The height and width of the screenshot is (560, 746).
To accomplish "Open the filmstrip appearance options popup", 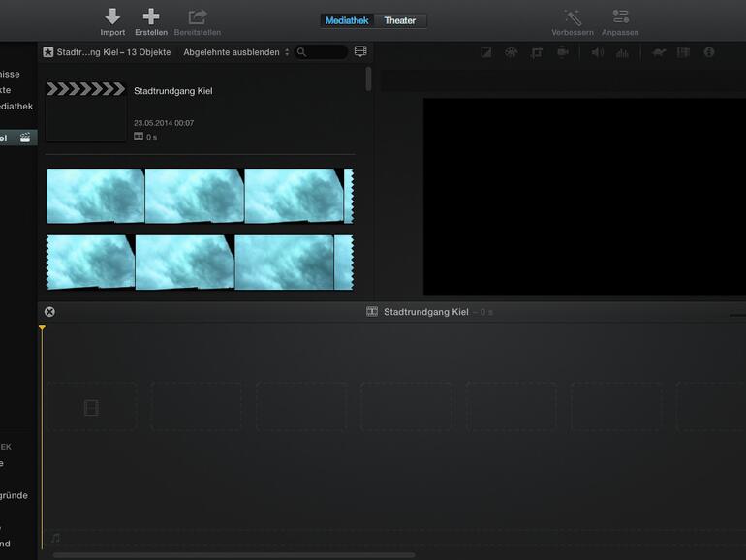I will tap(360, 52).
